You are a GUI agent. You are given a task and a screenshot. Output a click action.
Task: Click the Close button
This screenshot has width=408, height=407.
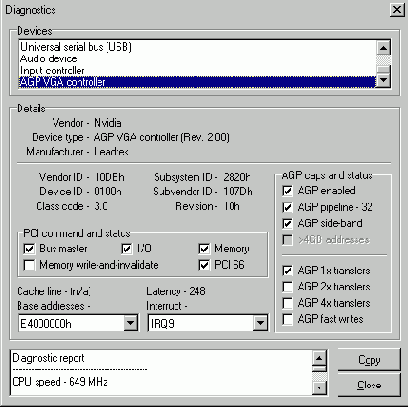[369, 385]
